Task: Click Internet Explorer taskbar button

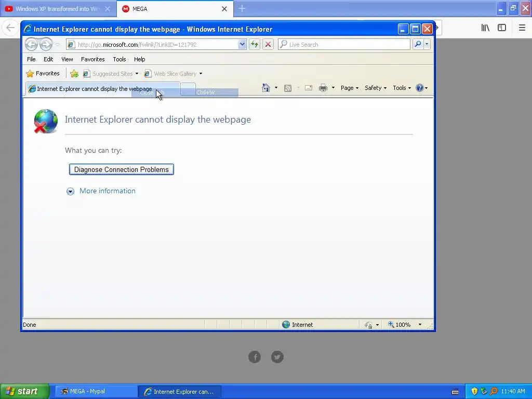Action: tap(180, 392)
